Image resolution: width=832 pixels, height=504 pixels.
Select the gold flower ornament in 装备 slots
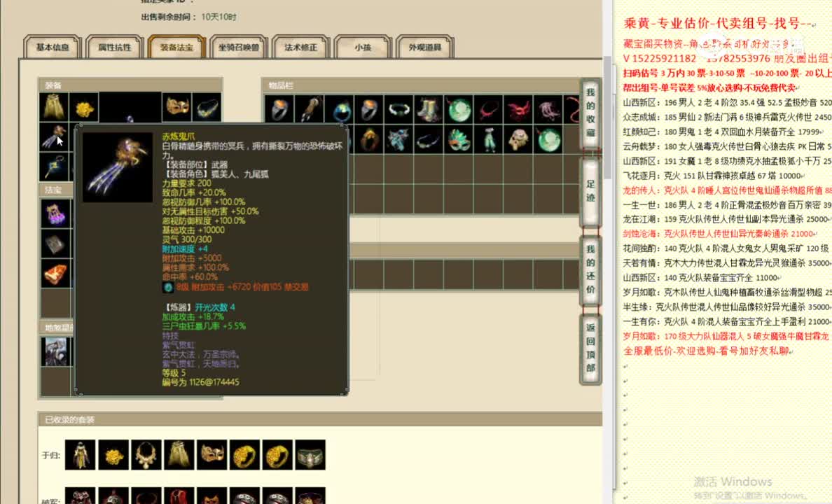[84, 106]
